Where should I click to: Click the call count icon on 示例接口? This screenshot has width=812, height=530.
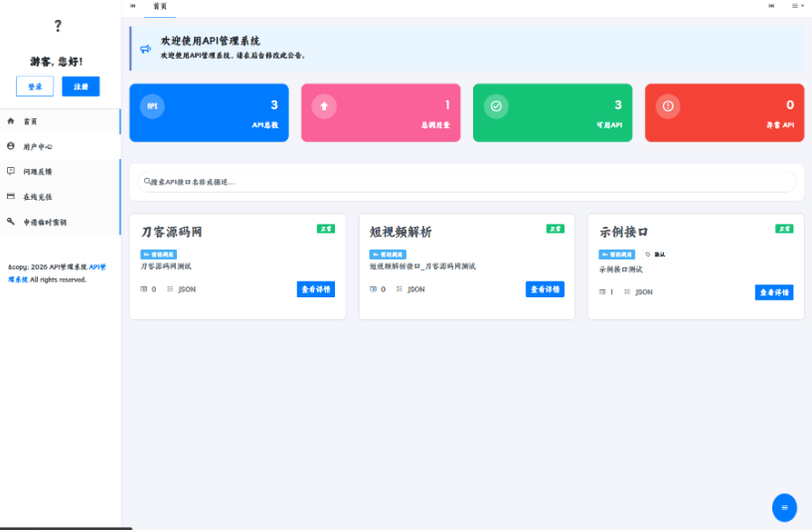[602, 292]
